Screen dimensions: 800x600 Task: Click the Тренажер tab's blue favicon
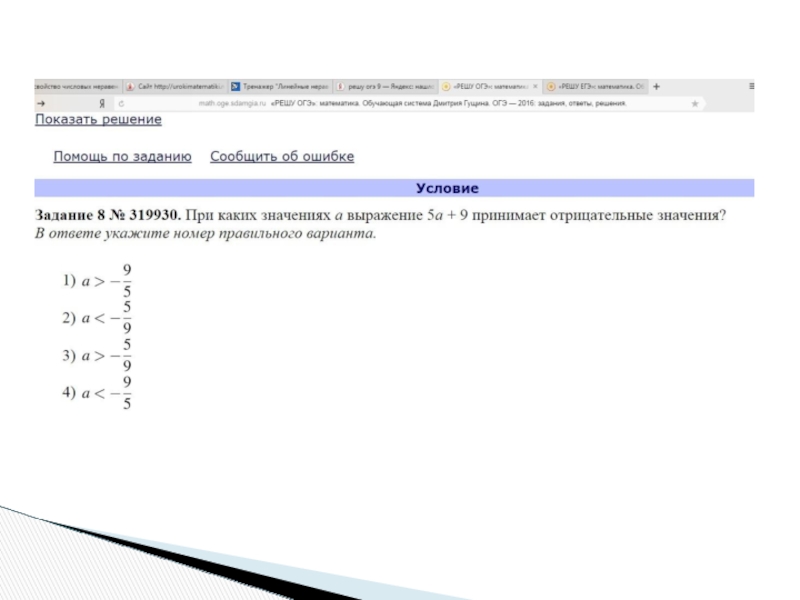(x=235, y=87)
